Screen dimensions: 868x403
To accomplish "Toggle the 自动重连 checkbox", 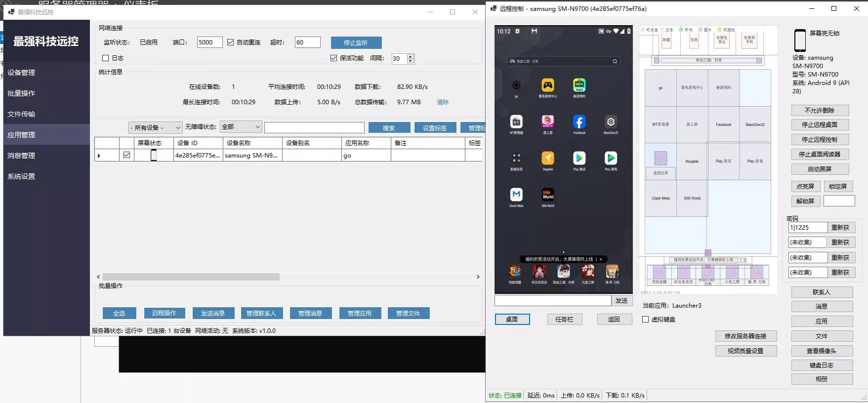I will (x=230, y=42).
